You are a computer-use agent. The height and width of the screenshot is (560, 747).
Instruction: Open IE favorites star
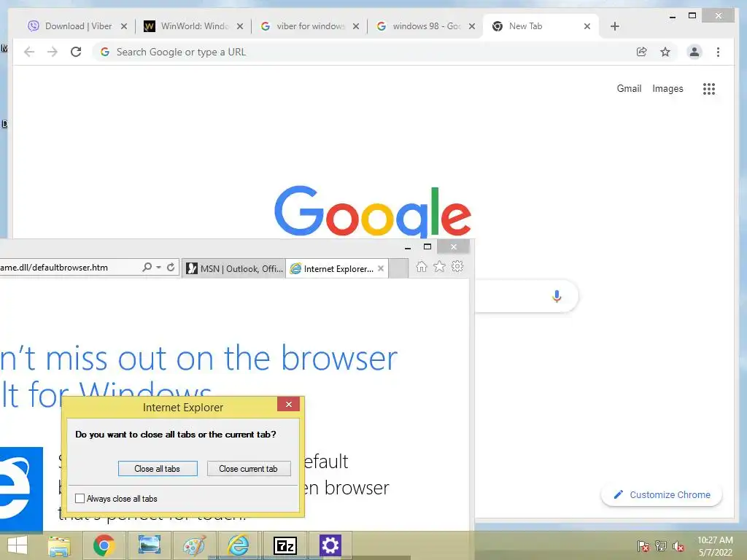(x=439, y=267)
